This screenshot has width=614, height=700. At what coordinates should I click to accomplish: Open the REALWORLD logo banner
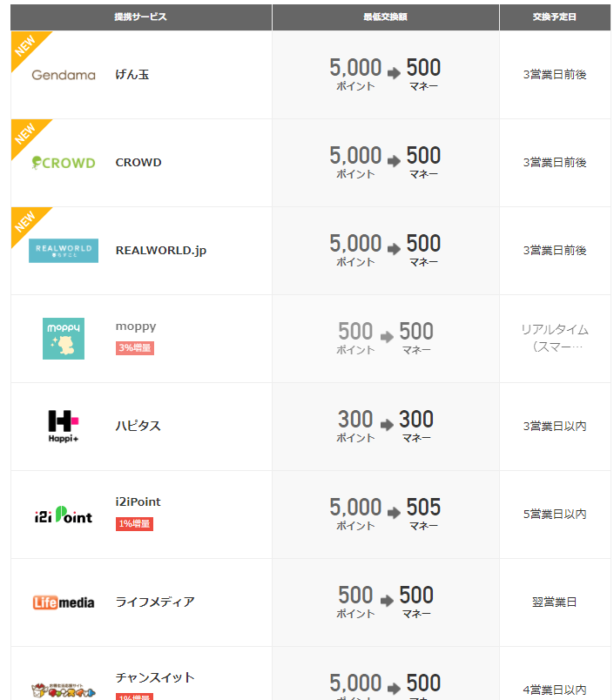tap(64, 251)
